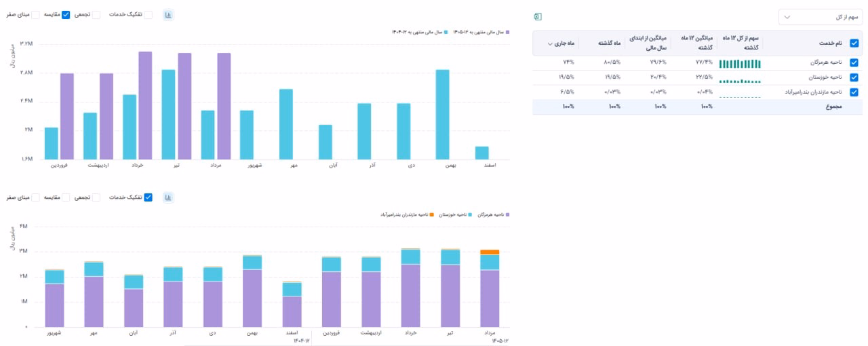Screen dimensions: 868x346
Task: Uncheck the ناحیه خوزستان row checkbox
Action: [854, 77]
